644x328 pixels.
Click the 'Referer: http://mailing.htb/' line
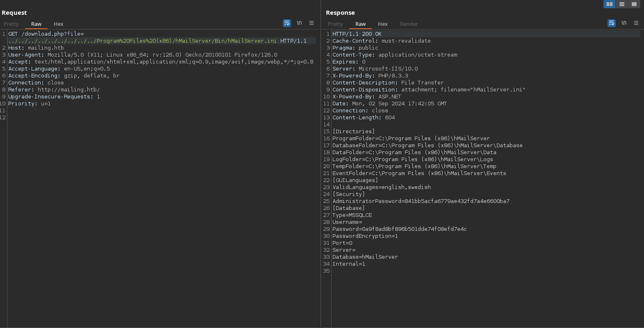54,90
